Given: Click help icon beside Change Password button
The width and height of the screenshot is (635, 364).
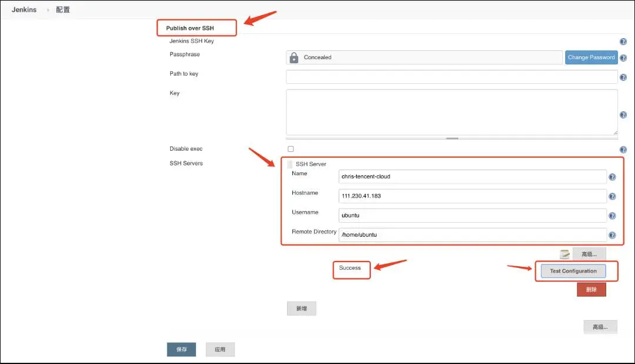Looking at the screenshot, I should tap(623, 58).
